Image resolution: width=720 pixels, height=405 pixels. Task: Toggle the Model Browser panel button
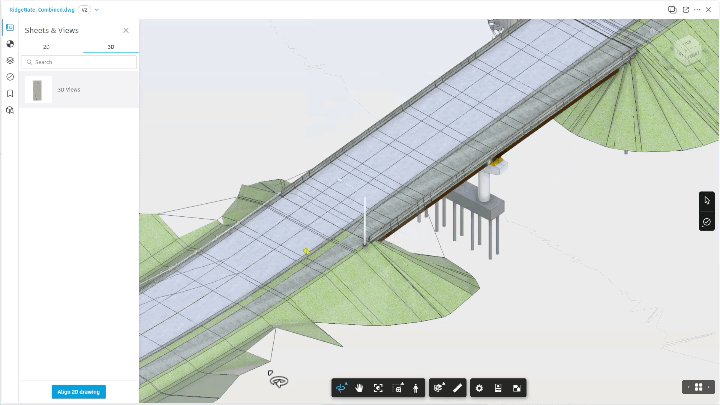pos(498,388)
